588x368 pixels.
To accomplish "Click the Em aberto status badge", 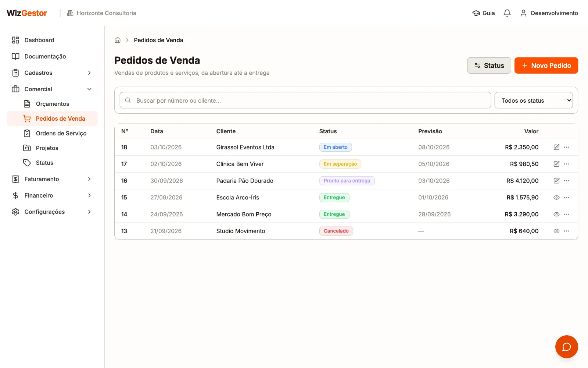I will coord(336,147).
